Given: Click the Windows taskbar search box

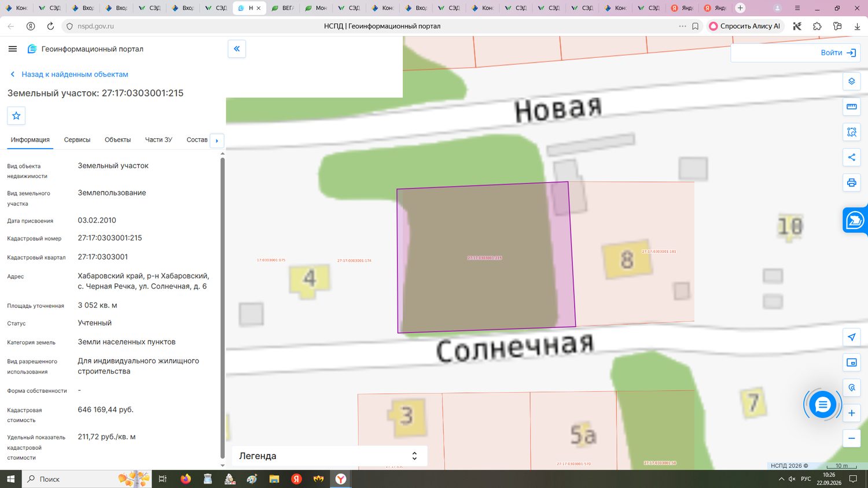Looking at the screenshot, I should 87,479.
